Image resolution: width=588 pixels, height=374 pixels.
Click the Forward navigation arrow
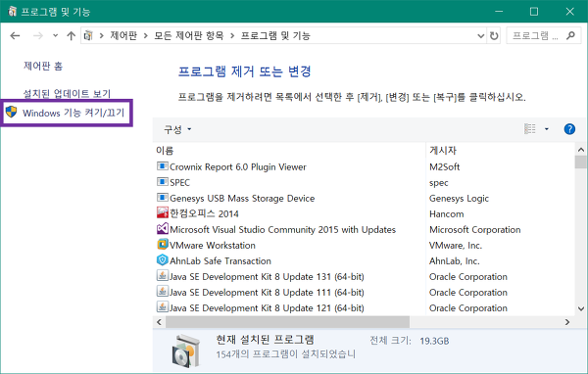tap(38, 35)
